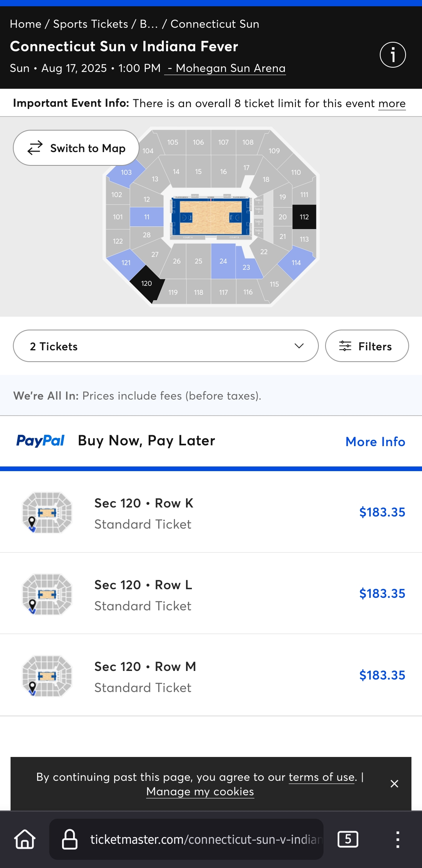Open PayPal More Info link
Image resolution: width=422 pixels, height=868 pixels.
coord(376,441)
